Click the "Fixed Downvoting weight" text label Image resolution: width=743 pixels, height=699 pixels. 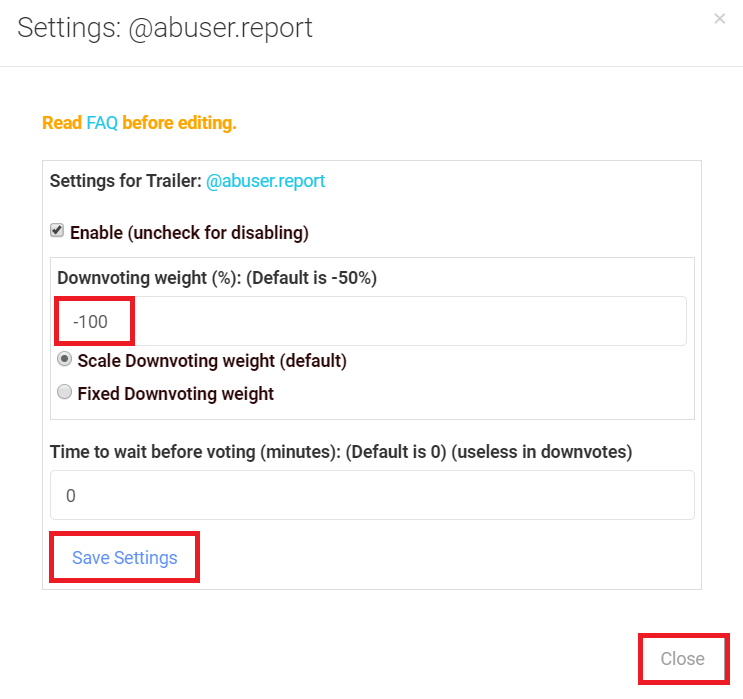pos(176,393)
